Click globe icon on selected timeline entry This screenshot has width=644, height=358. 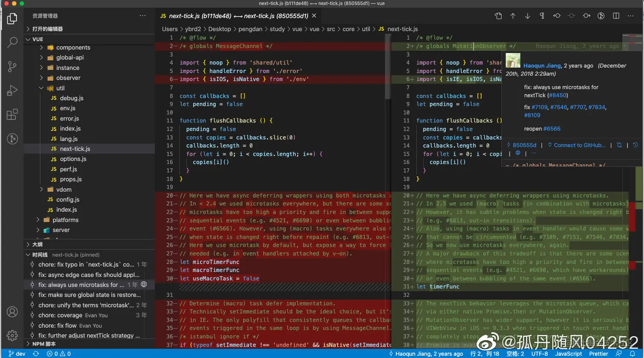(x=144, y=284)
